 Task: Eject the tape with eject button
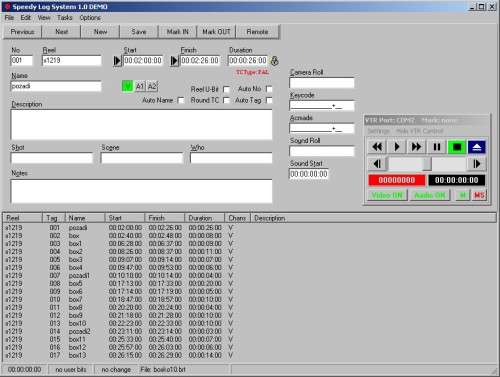click(x=477, y=147)
